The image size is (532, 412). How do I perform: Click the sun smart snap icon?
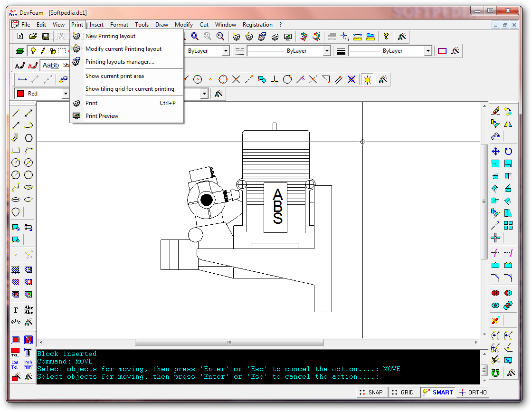pyautogui.click(x=367, y=79)
